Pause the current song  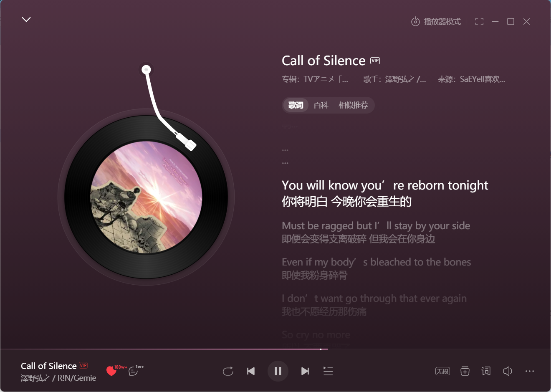(278, 371)
